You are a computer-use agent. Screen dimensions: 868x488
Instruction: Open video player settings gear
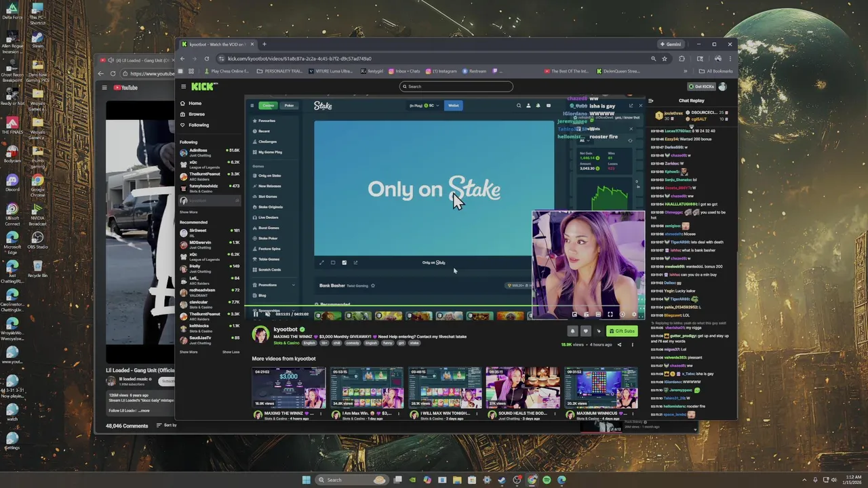coord(634,314)
